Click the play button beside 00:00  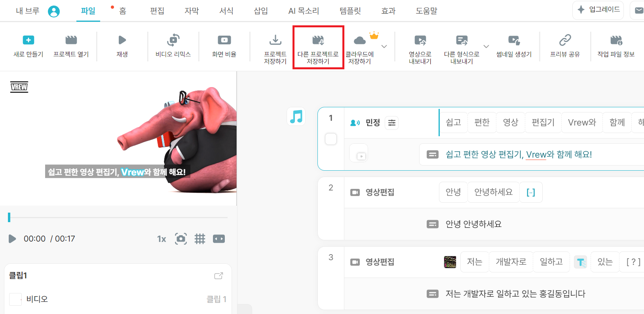coord(12,239)
